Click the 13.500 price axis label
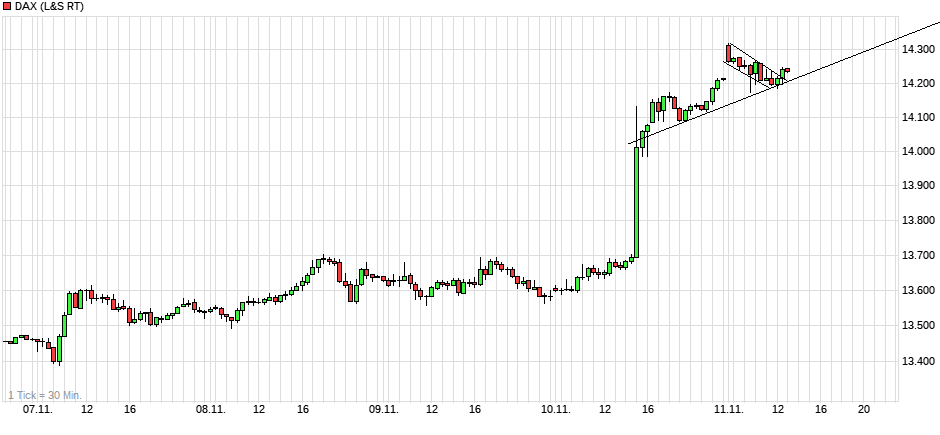The height and width of the screenshot is (435, 940). click(x=918, y=327)
